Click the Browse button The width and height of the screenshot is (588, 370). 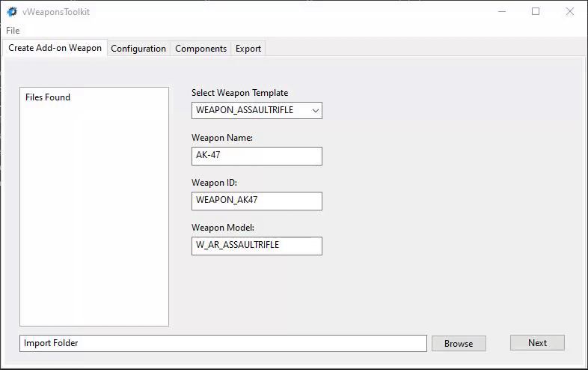pos(459,344)
